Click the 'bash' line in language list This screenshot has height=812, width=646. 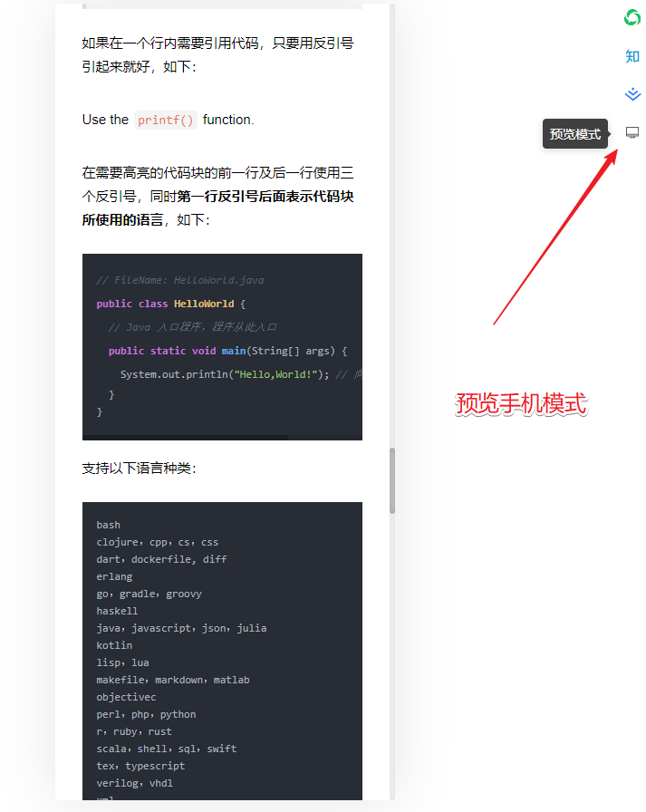coord(108,525)
